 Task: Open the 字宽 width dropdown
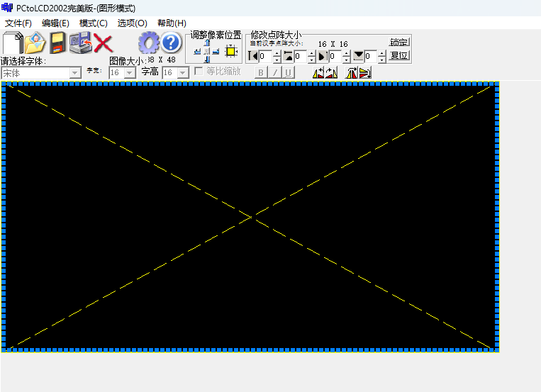[129, 73]
